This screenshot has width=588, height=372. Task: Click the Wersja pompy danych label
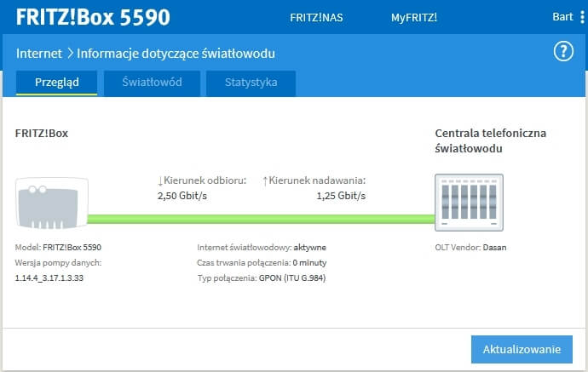58,262
